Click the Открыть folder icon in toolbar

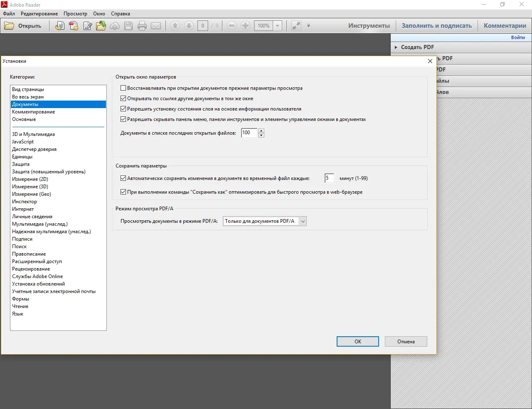coord(9,26)
